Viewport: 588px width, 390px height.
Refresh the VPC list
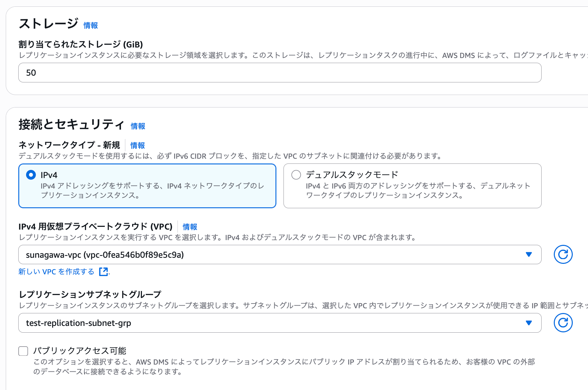pos(563,254)
